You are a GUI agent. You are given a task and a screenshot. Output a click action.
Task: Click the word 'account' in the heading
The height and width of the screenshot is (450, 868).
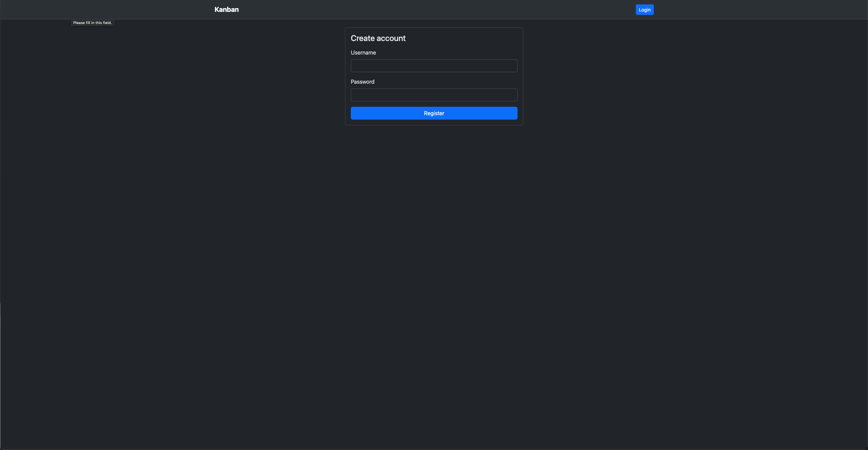391,38
